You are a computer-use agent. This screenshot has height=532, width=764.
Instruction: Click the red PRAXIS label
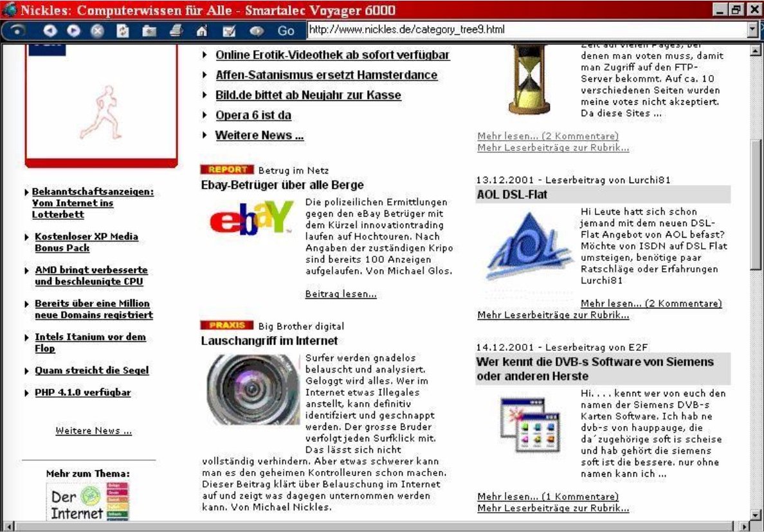tap(227, 325)
